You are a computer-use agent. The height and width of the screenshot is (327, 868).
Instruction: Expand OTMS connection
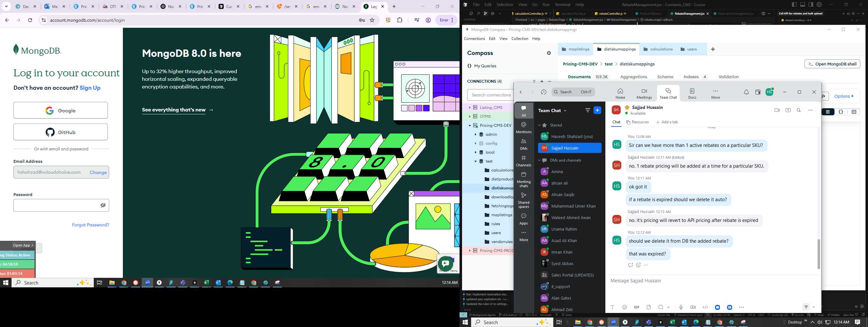(x=469, y=116)
